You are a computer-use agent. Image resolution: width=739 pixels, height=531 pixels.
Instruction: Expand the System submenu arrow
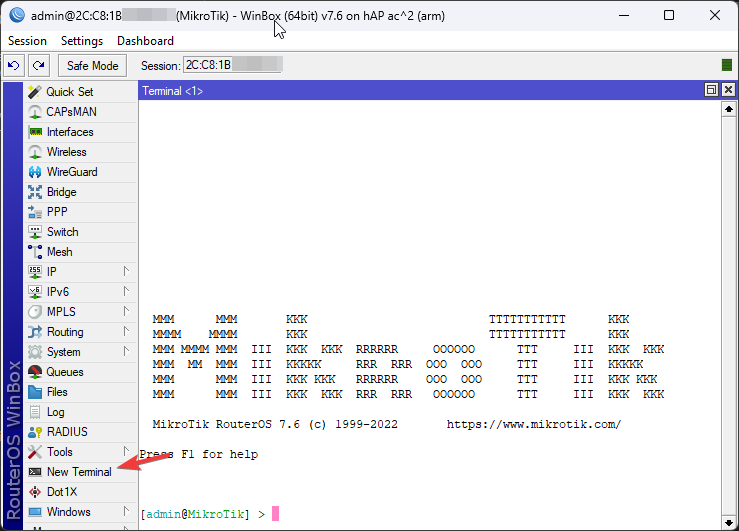tap(126, 351)
